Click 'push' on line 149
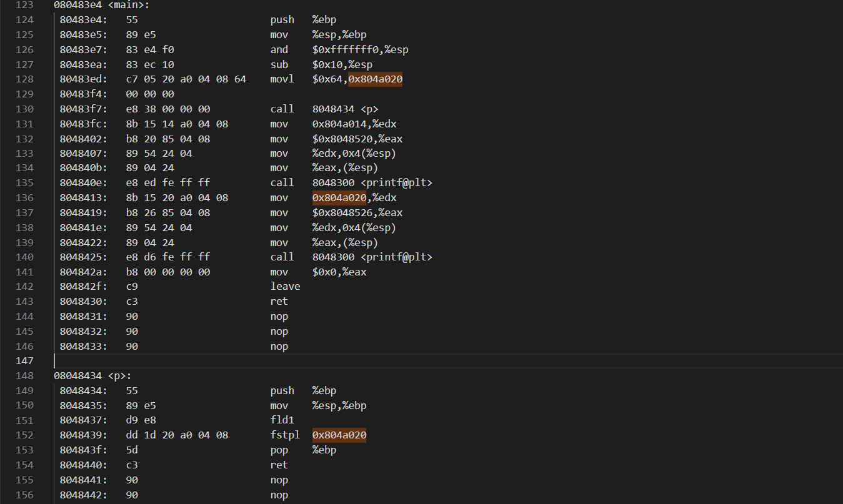This screenshot has width=843, height=504. pos(282,391)
